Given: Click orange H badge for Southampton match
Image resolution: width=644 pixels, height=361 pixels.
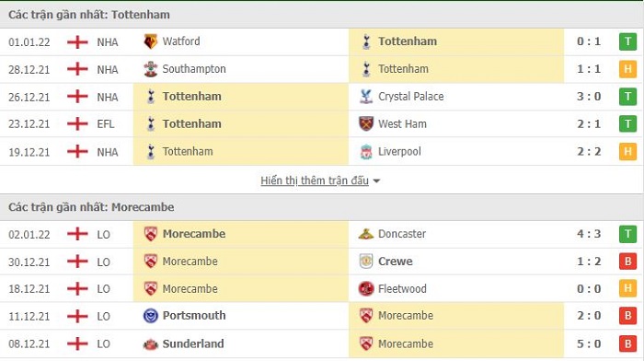Looking at the screenshot, I should coord(627,69).
